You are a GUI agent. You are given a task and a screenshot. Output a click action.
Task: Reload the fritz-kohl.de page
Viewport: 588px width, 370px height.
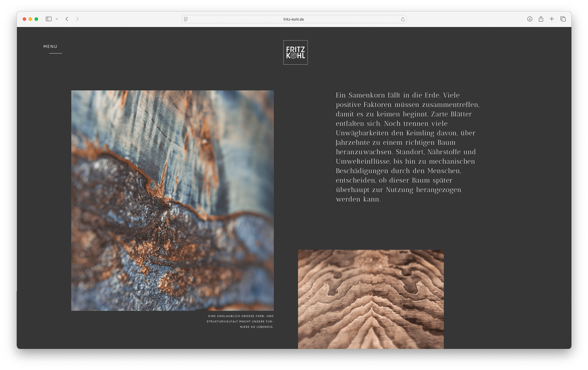[403, 19]
